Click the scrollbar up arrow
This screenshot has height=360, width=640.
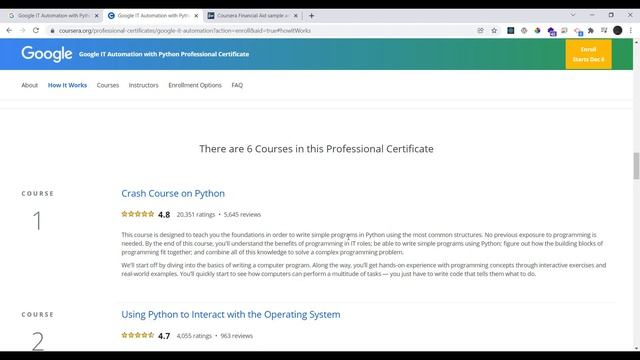click(x=636, y=42)
